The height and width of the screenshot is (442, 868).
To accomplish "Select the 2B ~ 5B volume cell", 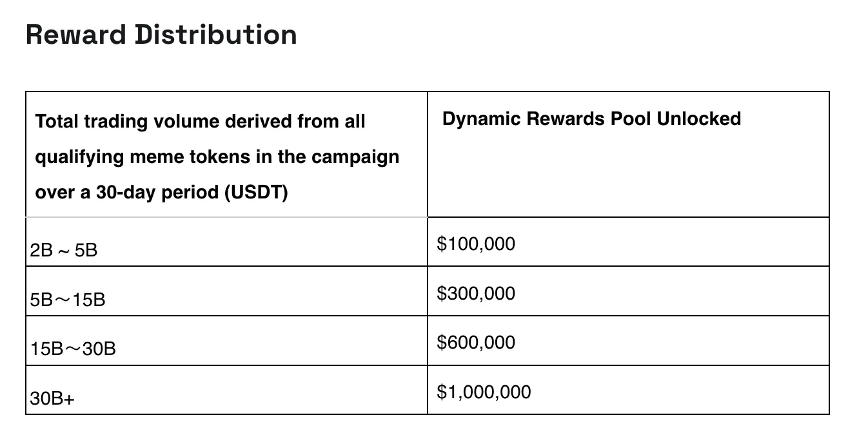I will point(226,242).
